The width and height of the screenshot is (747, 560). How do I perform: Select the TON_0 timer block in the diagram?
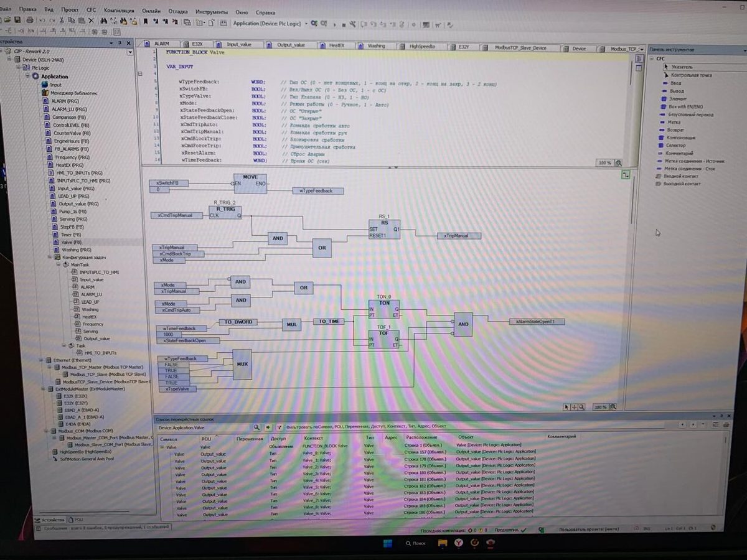(x=384, y=308)
